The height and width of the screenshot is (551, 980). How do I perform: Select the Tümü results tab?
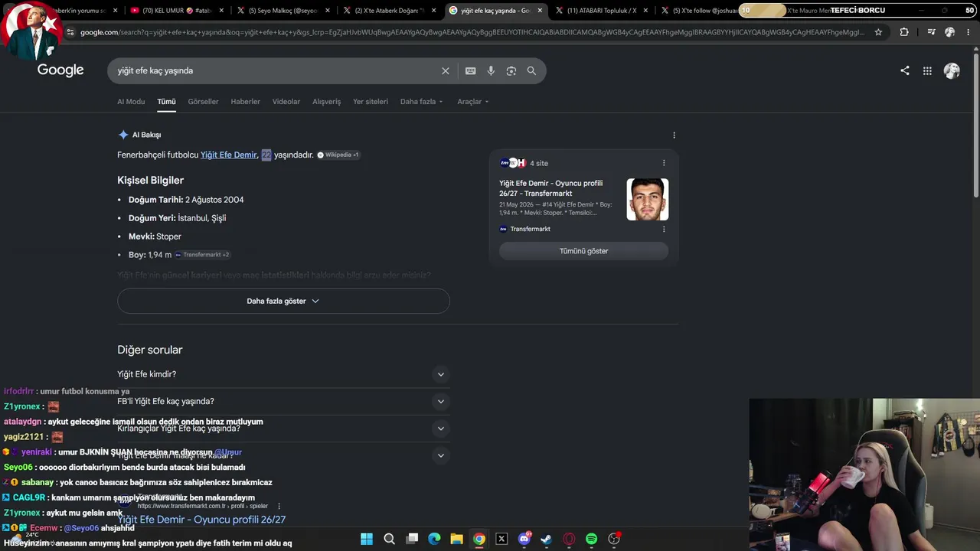click(x=166, y=102)
